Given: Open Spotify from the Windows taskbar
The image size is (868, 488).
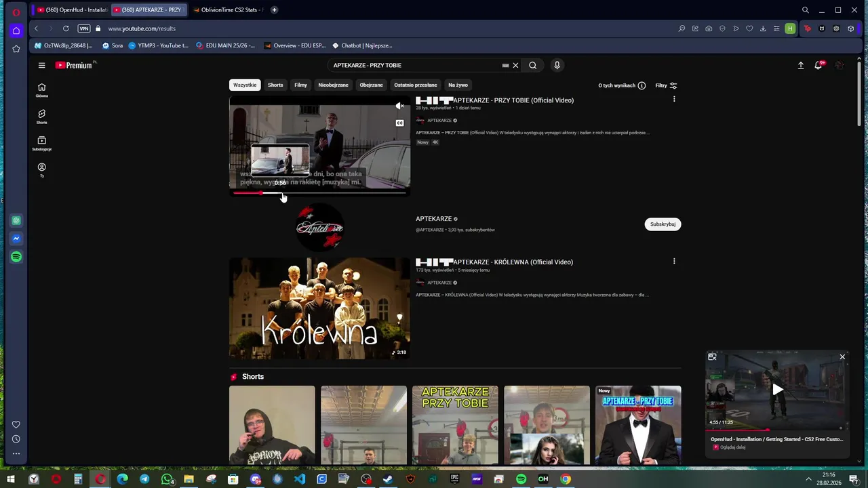Looking at the screenshot, I should point(521,479).
